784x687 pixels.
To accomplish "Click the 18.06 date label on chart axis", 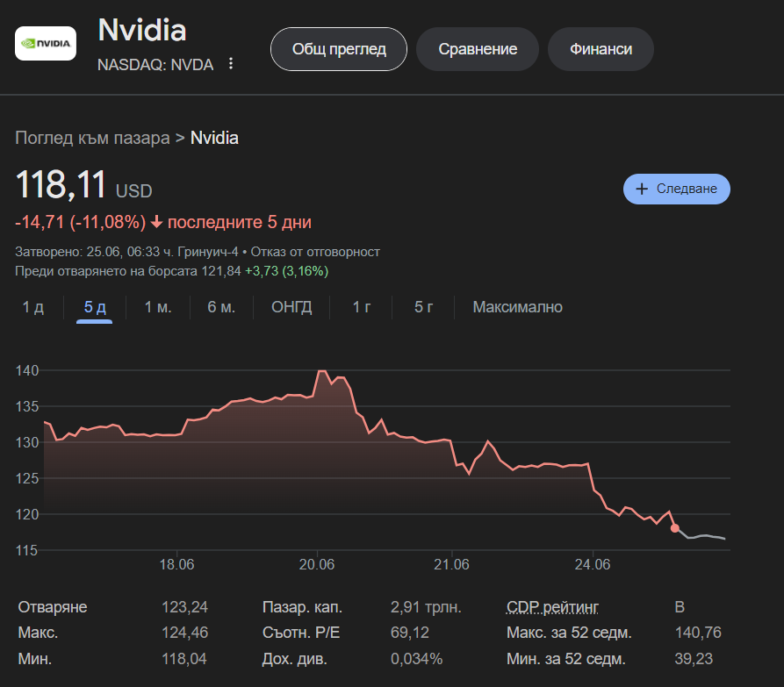I will pyautogui.click(x=176, y=564).
